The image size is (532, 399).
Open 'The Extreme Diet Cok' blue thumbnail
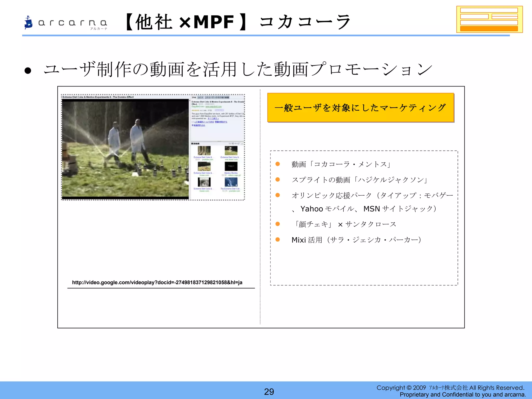[x=231, y=182]
